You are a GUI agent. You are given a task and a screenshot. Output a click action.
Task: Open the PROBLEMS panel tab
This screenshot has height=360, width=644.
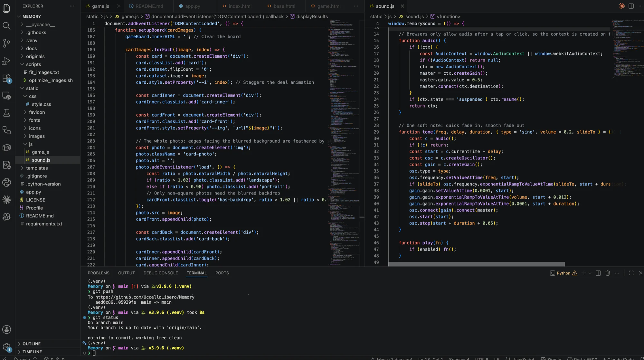point(99,273)
